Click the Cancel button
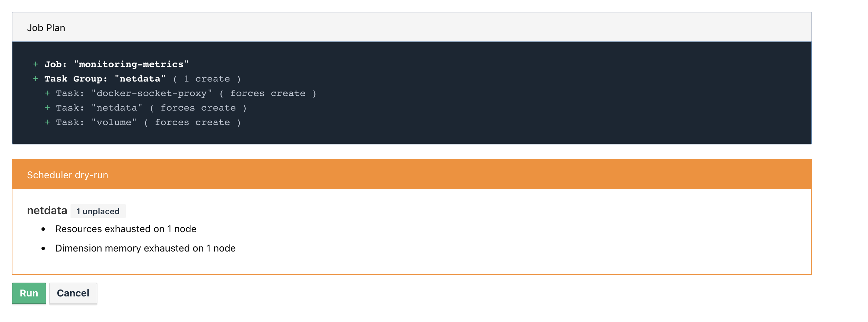The width and height of the screenshot is (868, 322). pyautogui.click(x=73, y=293)
